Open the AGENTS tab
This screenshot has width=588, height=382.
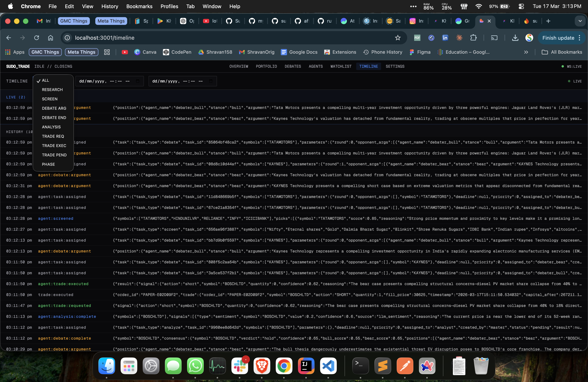[316, 67]
